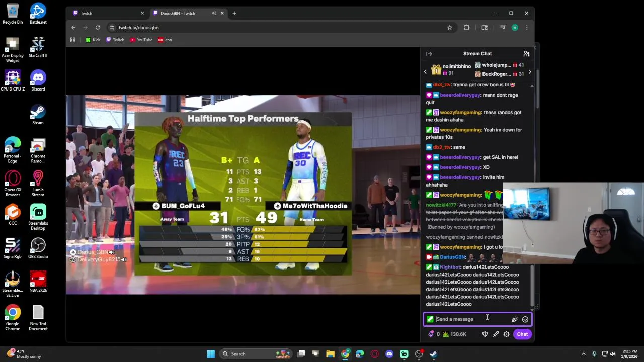Open the moderator sword tools icon
The image size is (644, 362).
click(496, 334)
